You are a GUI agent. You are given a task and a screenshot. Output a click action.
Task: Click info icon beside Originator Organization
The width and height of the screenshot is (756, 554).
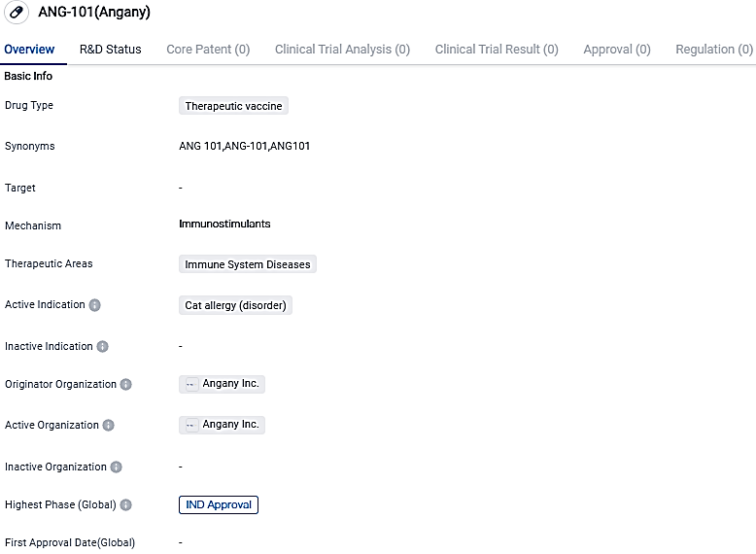125,385
